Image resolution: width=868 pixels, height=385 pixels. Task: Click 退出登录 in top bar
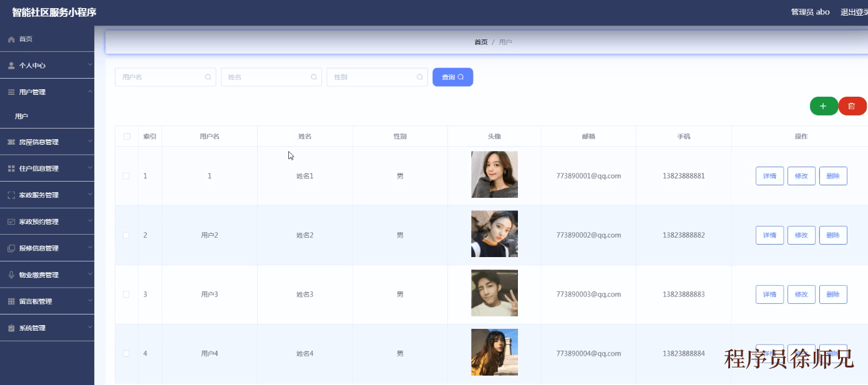click(854, 12)
